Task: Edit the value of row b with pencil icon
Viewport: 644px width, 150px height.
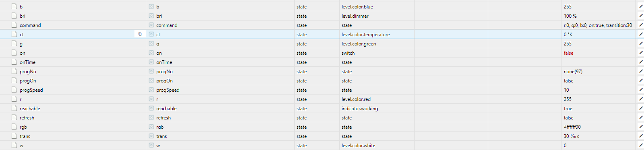Action: coord(641,6)
